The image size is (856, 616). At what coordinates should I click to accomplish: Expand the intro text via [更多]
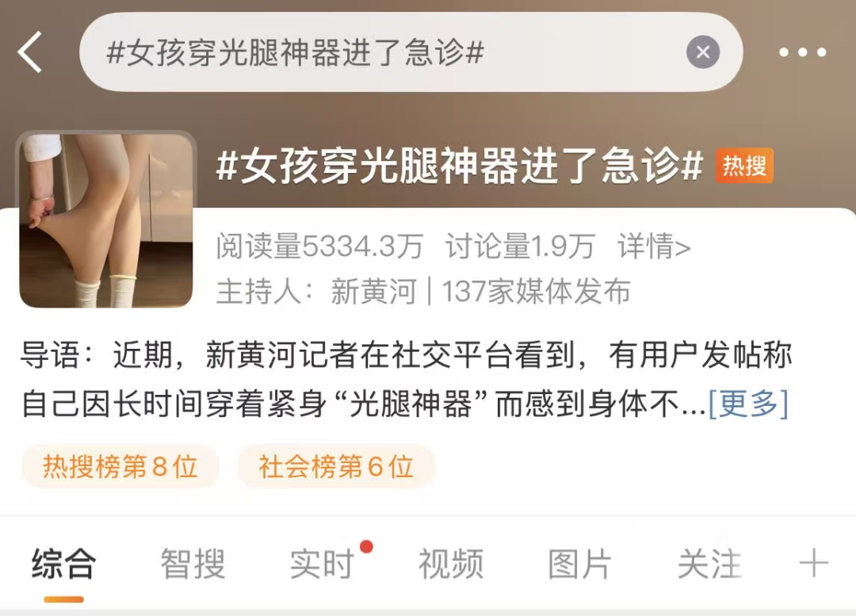pyautogui.click(x=748, y=404)
